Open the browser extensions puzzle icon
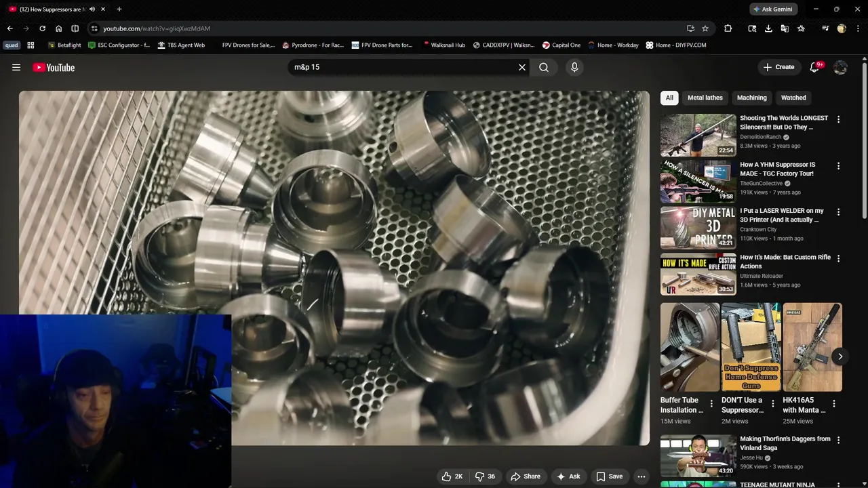This screenshot has height=488, width=868. (x=728, y=28)
